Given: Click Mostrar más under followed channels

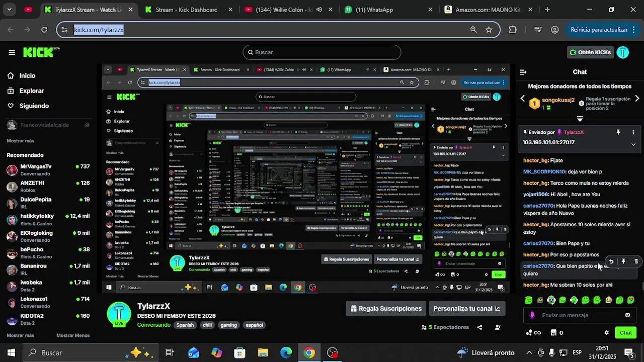Looking at the screenshot, I should (21, 141).
